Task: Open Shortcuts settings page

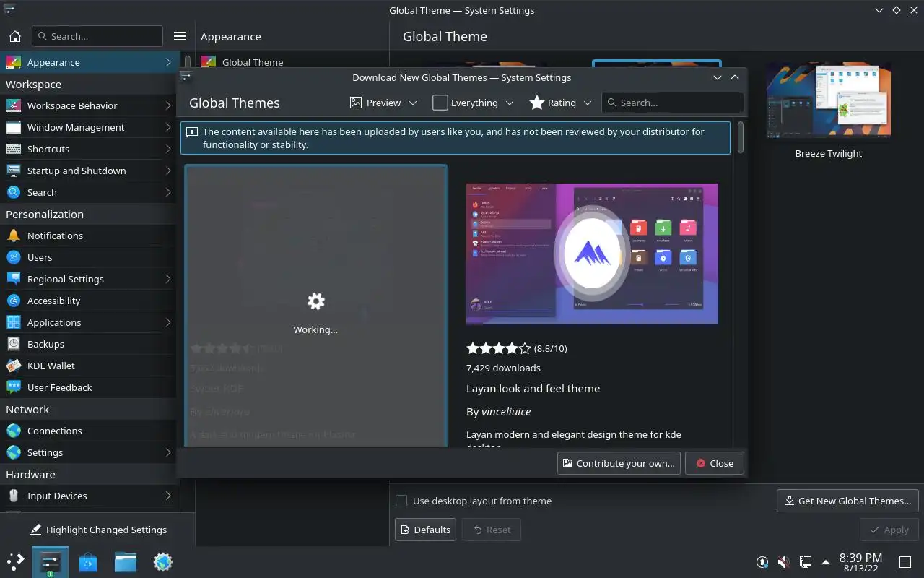Action: (x=88, y=149)
